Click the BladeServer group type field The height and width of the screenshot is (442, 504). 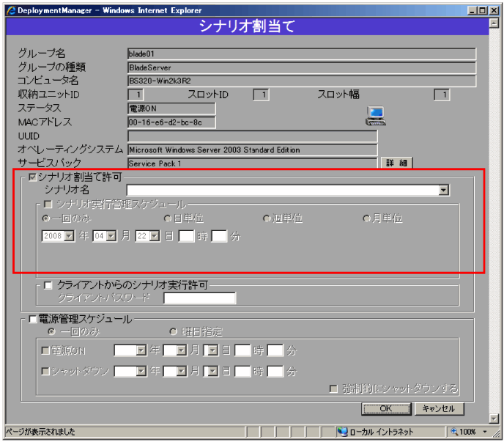(302, 67)
